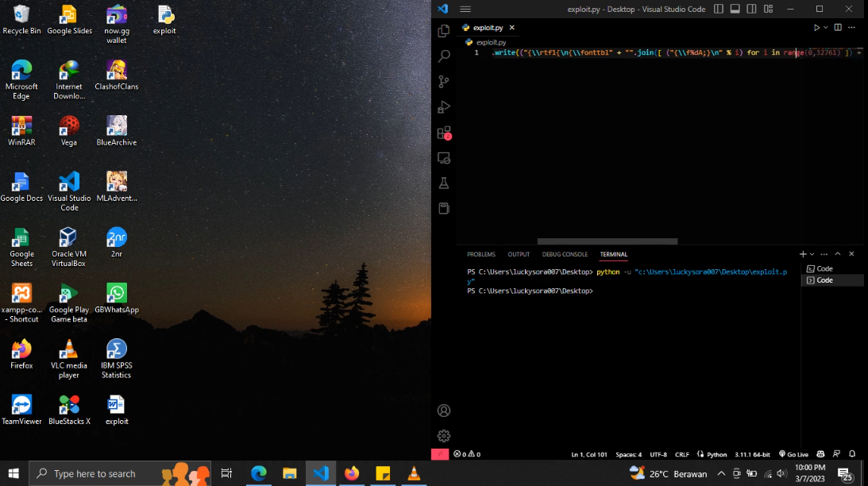Expand the Run Python File dropdown arrow
This screenshot has width=868, height=486.
pyautogui.click(x=825, y=28)
